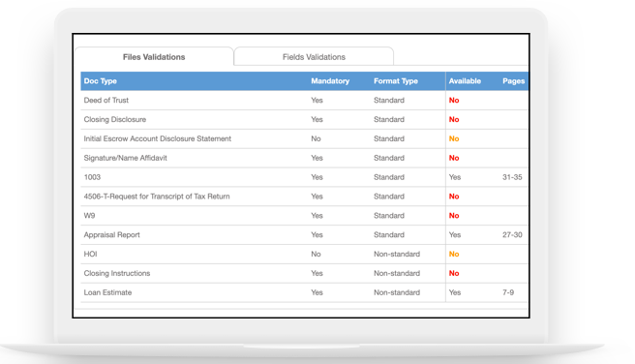Select the Signature/Name Affidavit row
The height and width of the screenshot is (364, 635).
[x=305, y=158]
